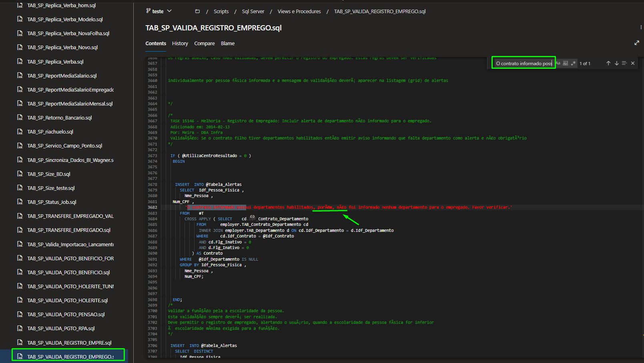The height and width of the screenshot is (363, 644).
Task: Open TAB_SP_Size_BD.sql file
Action: [x=49, y=174]
